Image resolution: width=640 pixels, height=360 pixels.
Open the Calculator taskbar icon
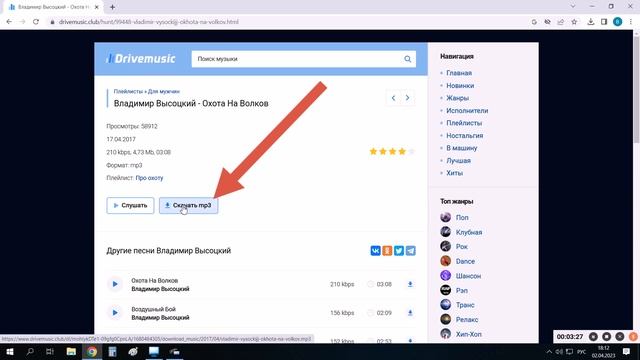[112, 351]
